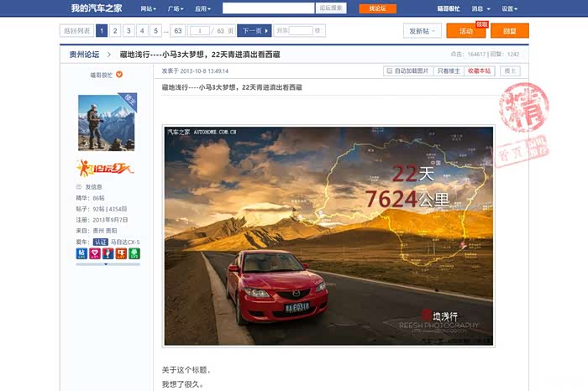Click the 点击: 164617 view count text
The height and width of the screenshot is (391, 588).
coord(468,54)
